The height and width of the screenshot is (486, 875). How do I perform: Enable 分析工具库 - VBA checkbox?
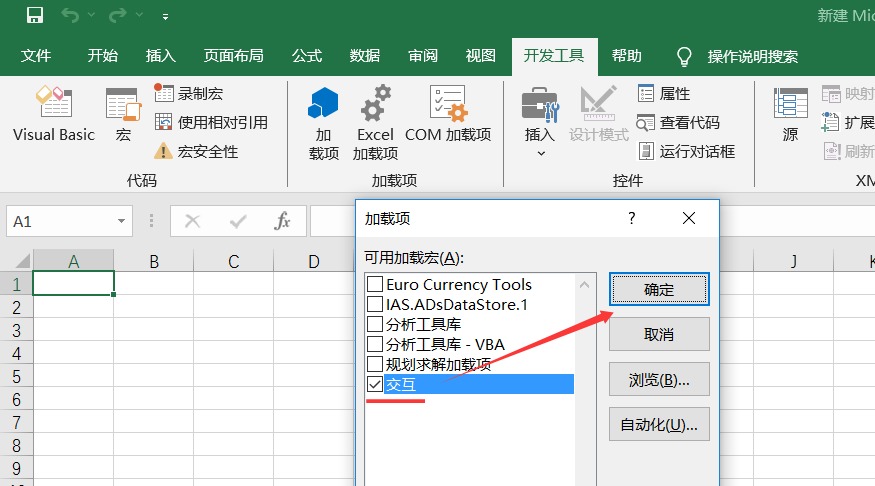pyautogui.click(x=375, y=344)
